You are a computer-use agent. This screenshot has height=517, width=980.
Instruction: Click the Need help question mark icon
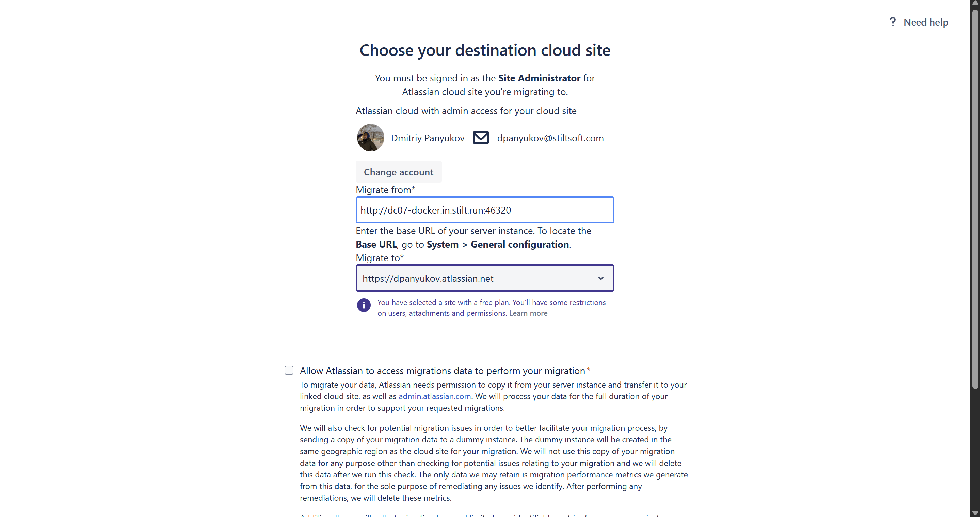[893, 22]
